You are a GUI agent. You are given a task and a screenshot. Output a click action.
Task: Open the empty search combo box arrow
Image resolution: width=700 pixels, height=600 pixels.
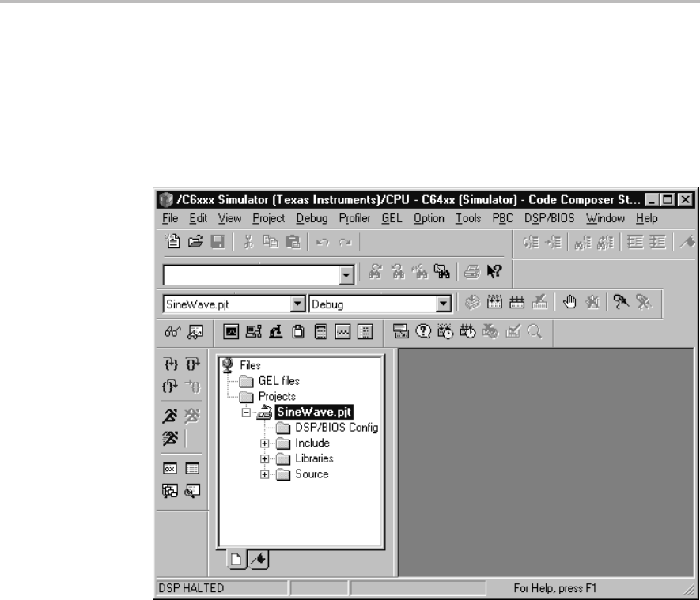(x=346, y=275)
